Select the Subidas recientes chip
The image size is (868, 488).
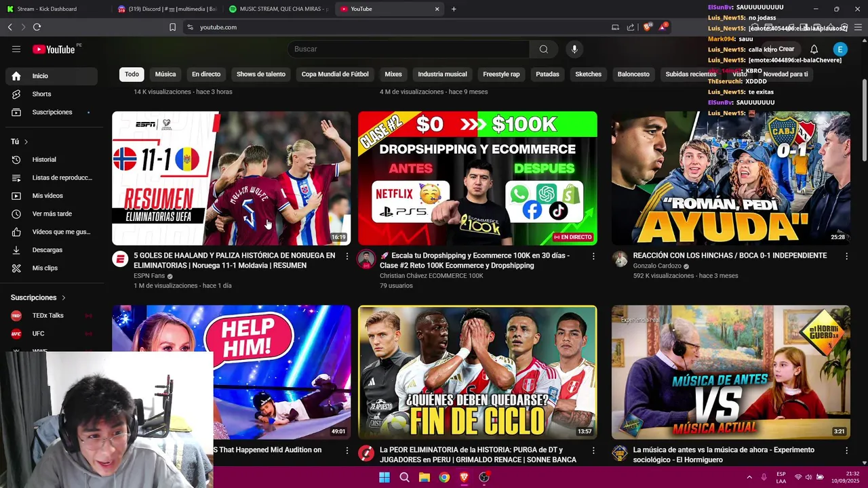click(x=690, y=74)
